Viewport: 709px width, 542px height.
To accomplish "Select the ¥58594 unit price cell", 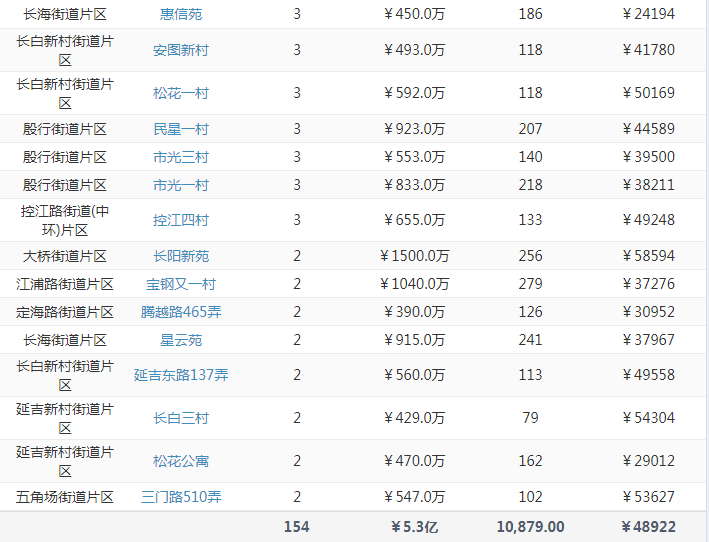I will click(648, 256).
